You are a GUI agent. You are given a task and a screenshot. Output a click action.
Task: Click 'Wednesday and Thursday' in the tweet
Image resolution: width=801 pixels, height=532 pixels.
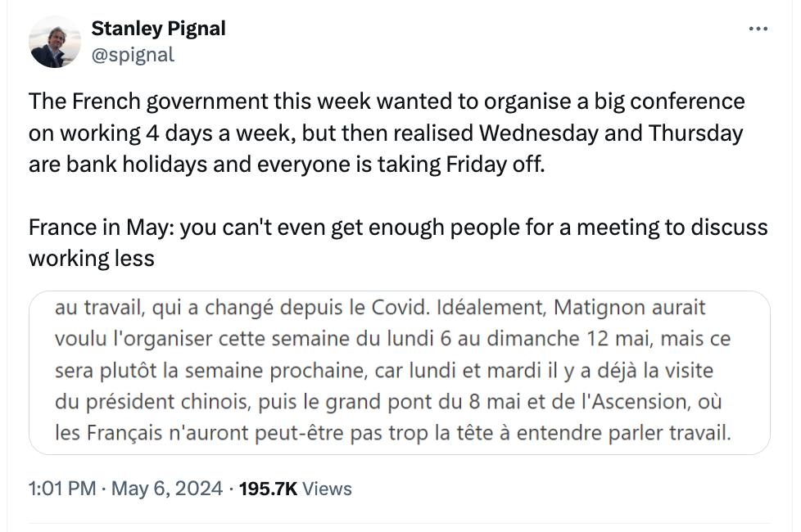click(611, 133)
